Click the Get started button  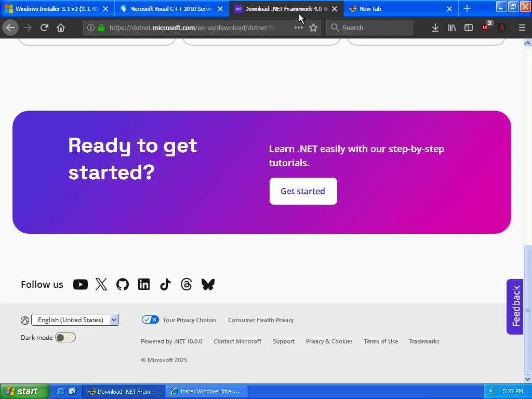[303, 191]
